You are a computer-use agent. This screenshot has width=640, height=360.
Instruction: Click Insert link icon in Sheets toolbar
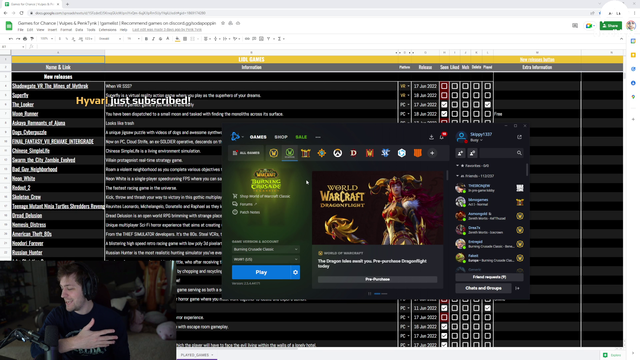[247, 39]
